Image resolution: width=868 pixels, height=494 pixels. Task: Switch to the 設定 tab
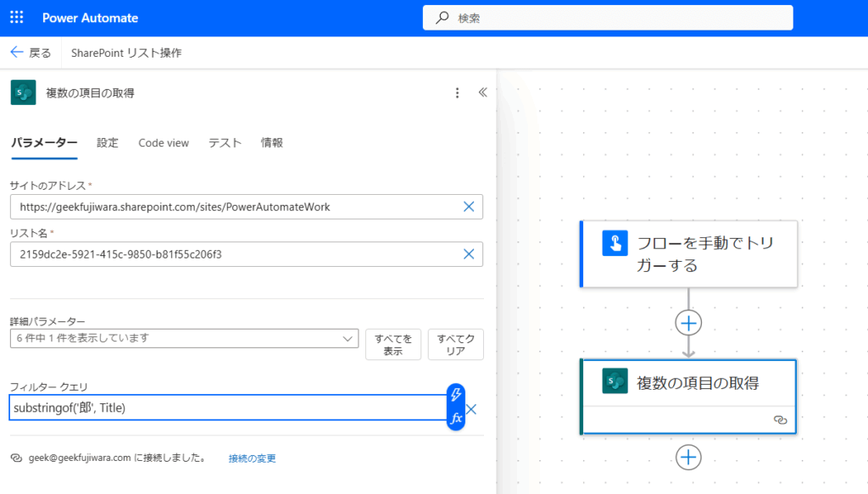click(108, 142)
